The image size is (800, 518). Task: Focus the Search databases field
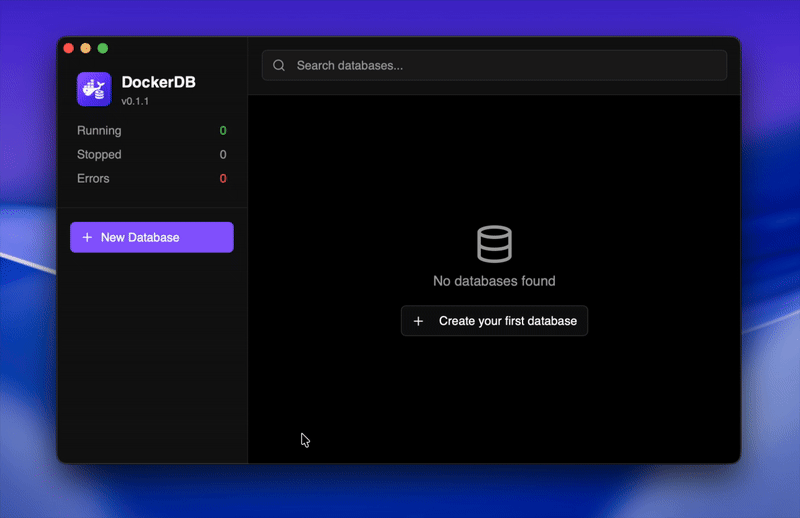click(494, 65)
